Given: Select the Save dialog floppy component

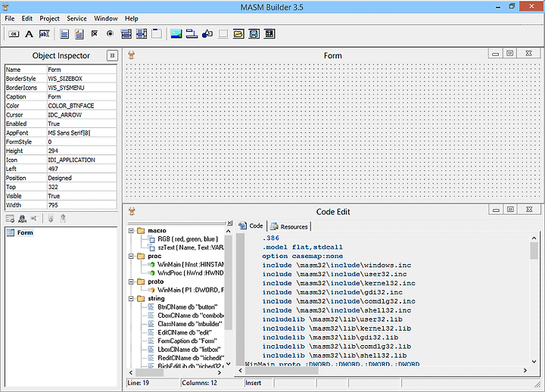Looking at the screenshot, I should [254, 34].
